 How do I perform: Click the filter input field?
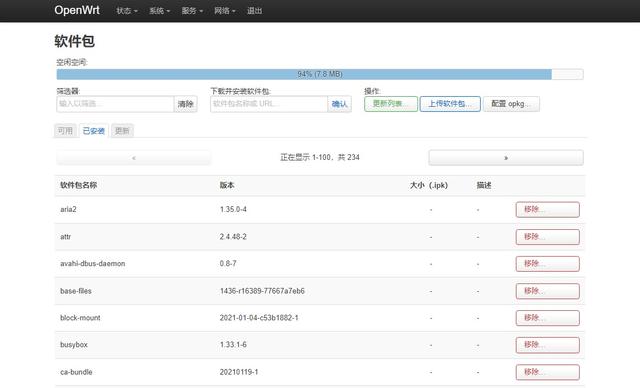(115, 104)
